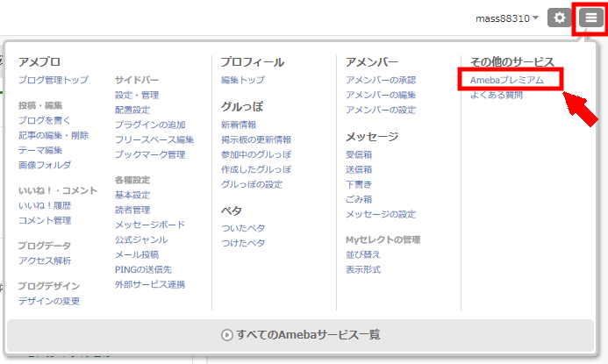
Task: Select Myセレクト 並び替え
Action: [x=363, y=254]
